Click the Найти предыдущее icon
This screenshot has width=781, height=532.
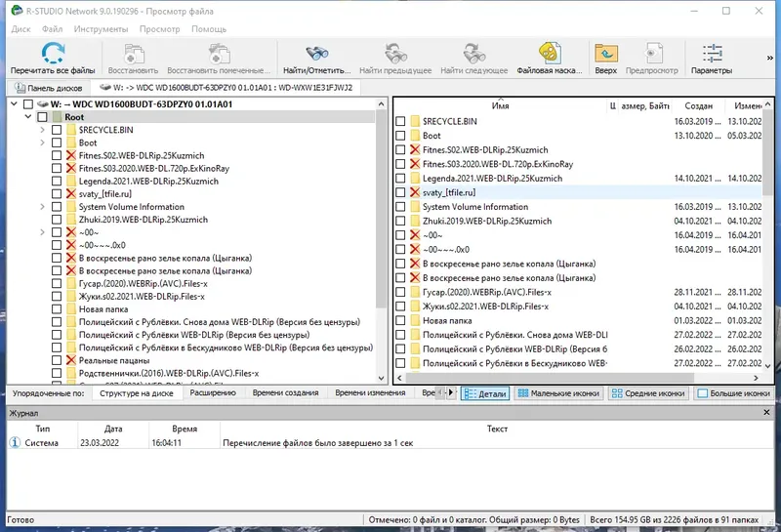(x=395, y=54)
